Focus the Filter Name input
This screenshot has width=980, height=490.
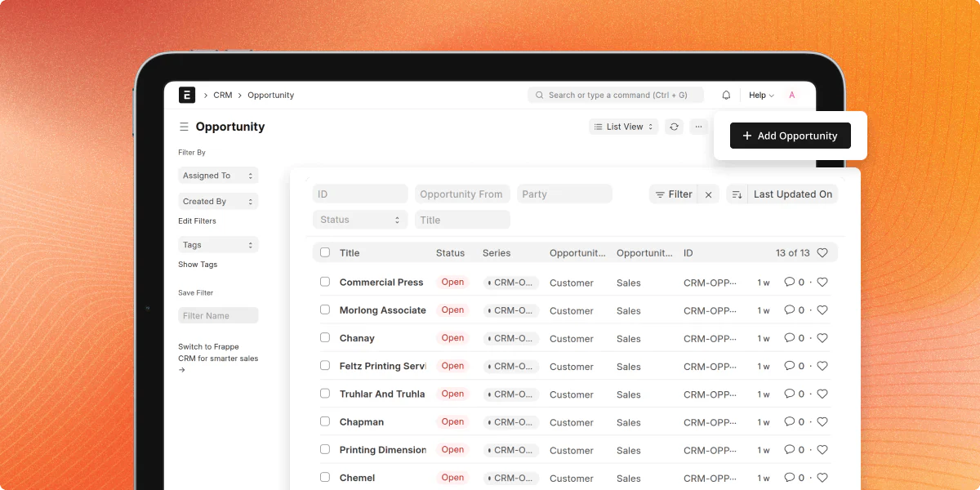(218, 316)
